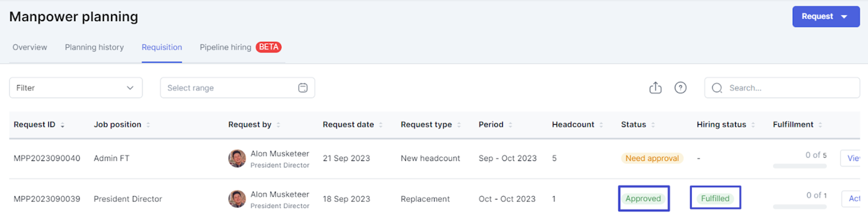
Task: Open the Filter dropdown
Action: (76, 88)
